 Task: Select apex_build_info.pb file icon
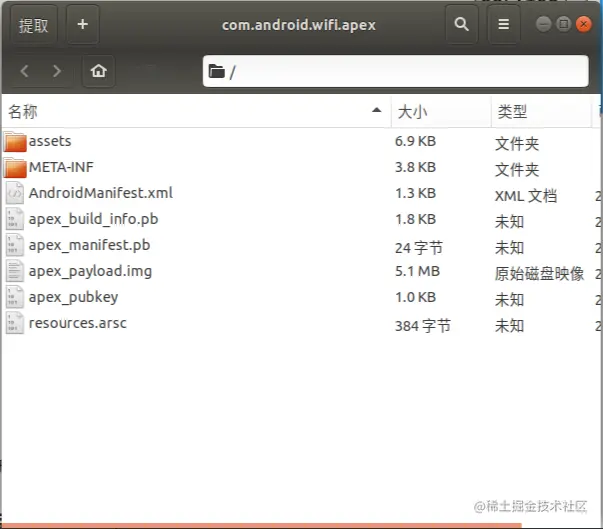15,219
